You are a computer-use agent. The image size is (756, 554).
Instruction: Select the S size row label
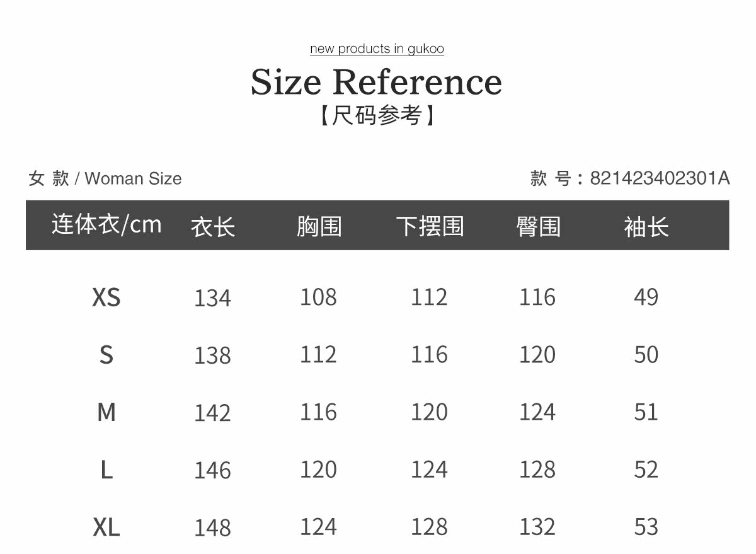click(106, 355)
